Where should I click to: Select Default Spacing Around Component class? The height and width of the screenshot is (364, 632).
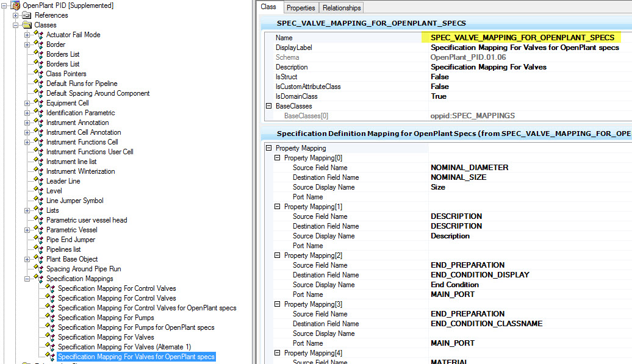[x=98, y=93]
